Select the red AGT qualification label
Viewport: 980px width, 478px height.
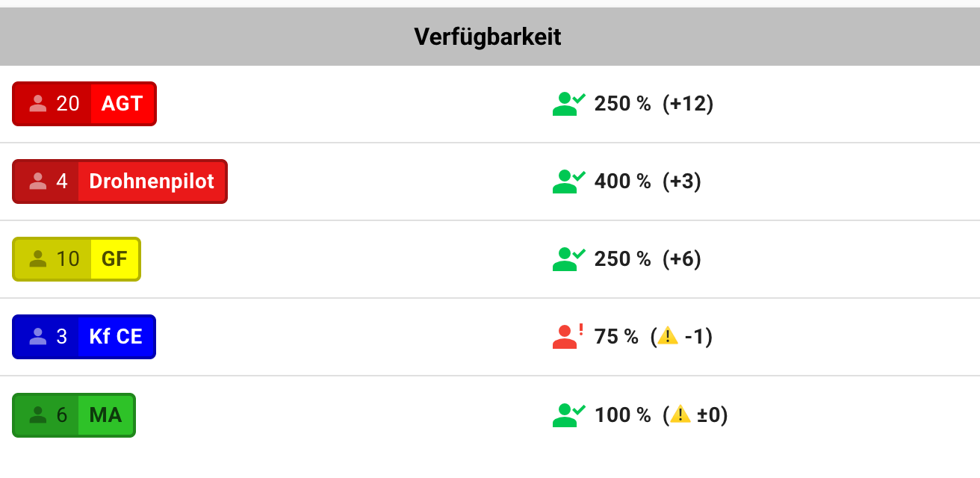pos(122,104)
